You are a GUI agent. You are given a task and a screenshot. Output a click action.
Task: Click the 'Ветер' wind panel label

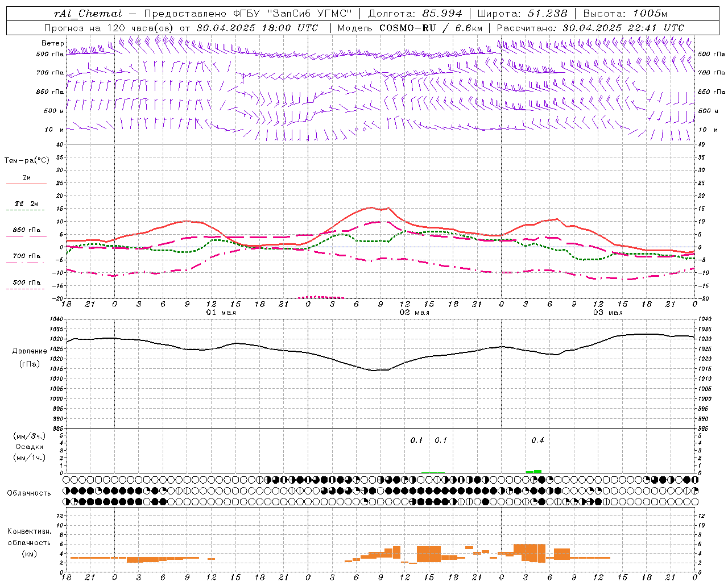(x=52, y=43)
